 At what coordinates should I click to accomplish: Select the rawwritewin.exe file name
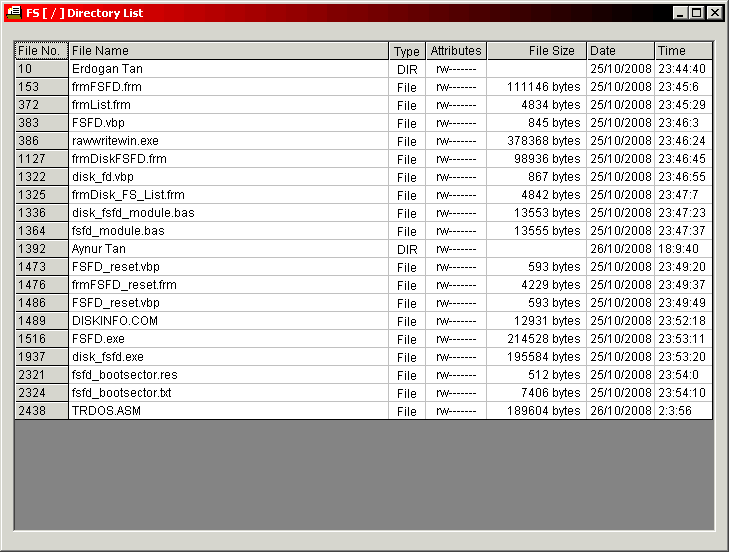coord(115,141)
